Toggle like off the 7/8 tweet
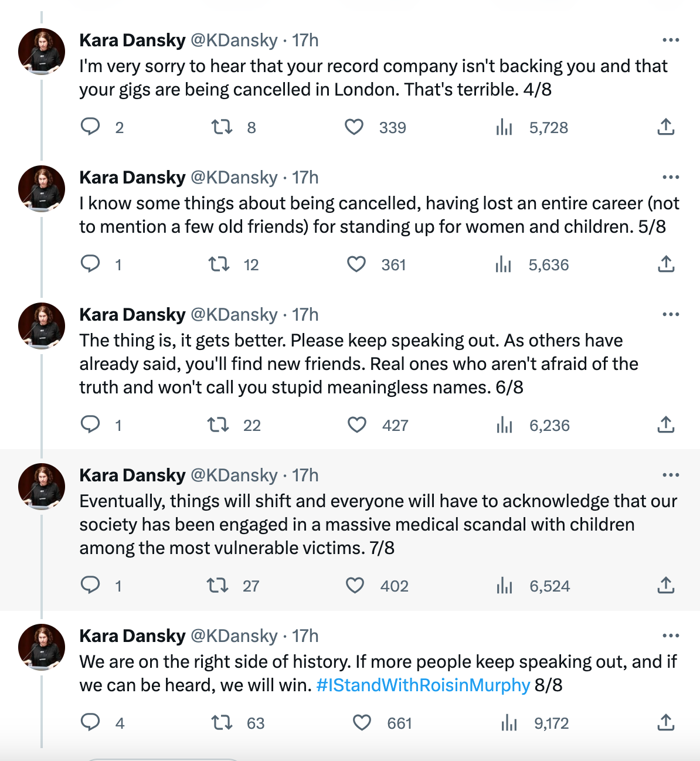 click(356, 585)
